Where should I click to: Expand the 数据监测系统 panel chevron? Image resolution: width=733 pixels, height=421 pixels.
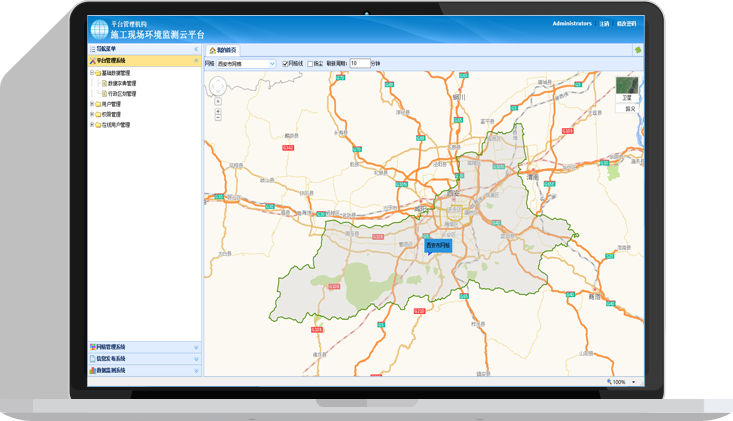click(196, 371)
